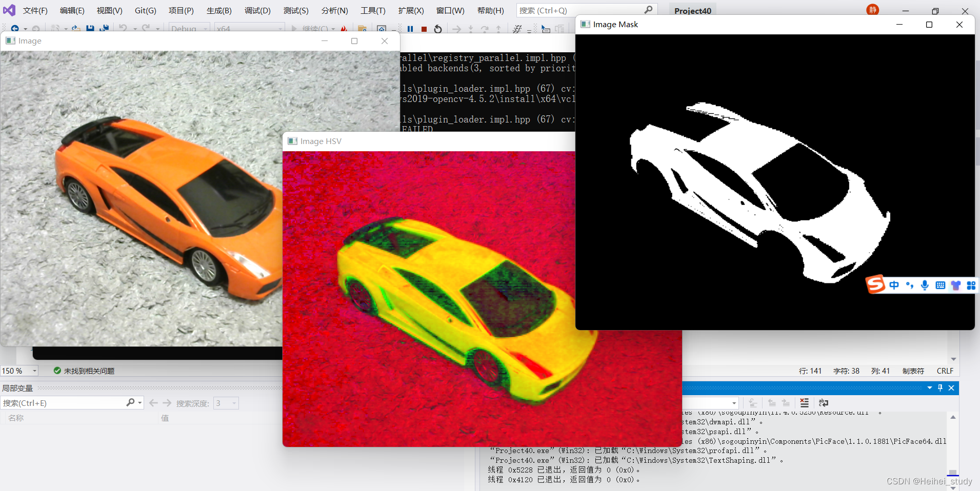Select the Step Into debug icon
980x491 pixels.
click(x=471, y=29)
